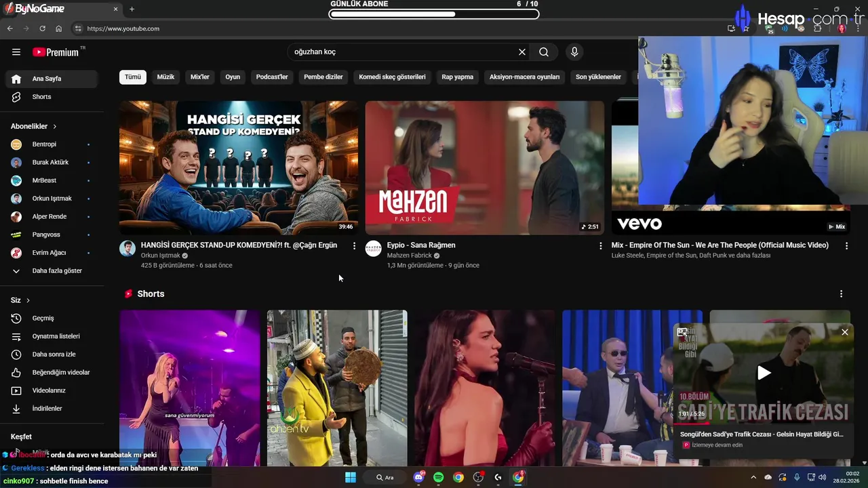The height and width of the screenshot is (488, 868).
Task: Expand the Siz section chevron
Action: (x=28, y=300)
